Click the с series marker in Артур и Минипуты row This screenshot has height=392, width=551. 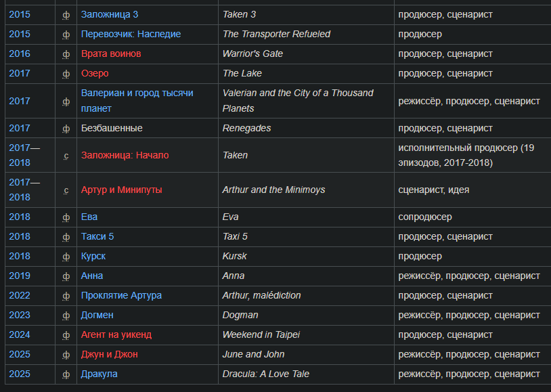[66, 190]
